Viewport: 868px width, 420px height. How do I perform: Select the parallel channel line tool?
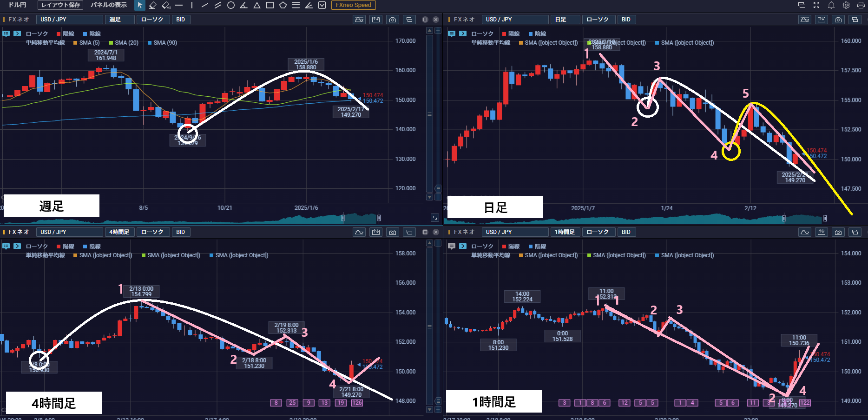tap(217, 5)
